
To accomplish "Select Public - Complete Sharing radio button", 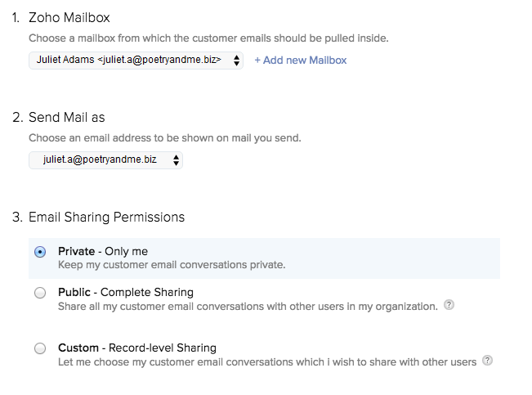I will [x=40, y=293].
